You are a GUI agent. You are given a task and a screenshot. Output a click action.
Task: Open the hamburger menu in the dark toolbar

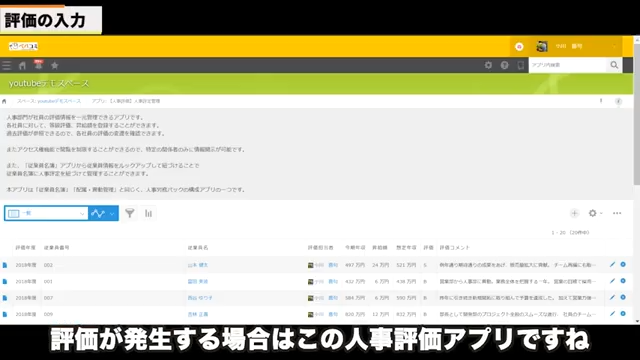(x=7, y=65)
